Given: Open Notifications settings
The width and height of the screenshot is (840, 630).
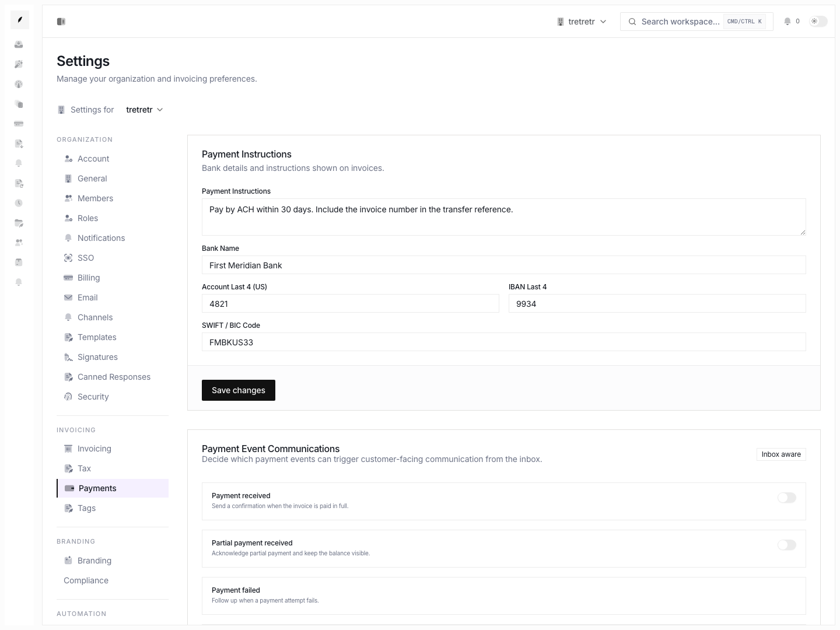Looking at the screenshot, I should pos(113,238).
